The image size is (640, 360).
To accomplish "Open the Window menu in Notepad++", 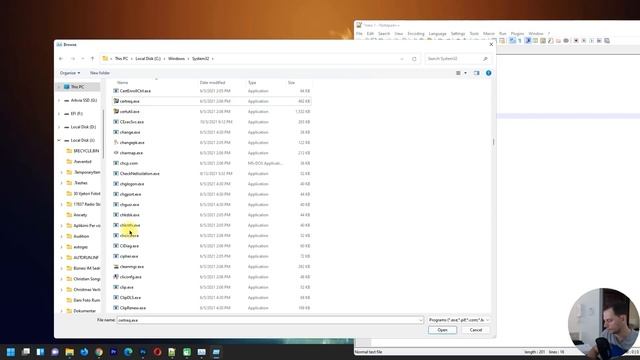I will pyautogui.click(x=536, y=33).
